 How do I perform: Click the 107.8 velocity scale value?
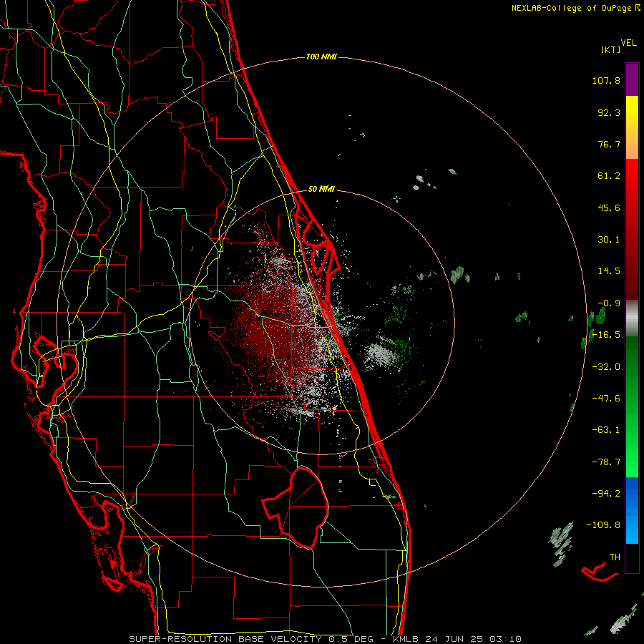[606, 80]
